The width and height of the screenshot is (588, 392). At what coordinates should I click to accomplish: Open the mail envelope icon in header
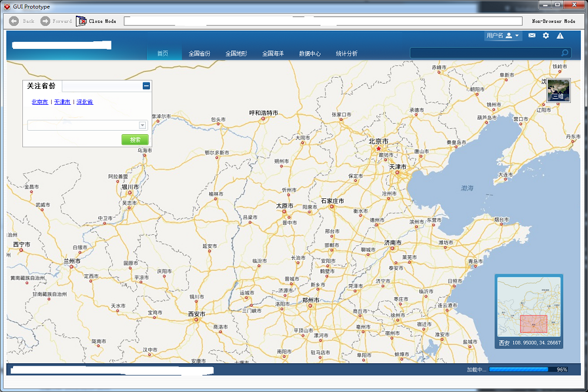point(532,35)
